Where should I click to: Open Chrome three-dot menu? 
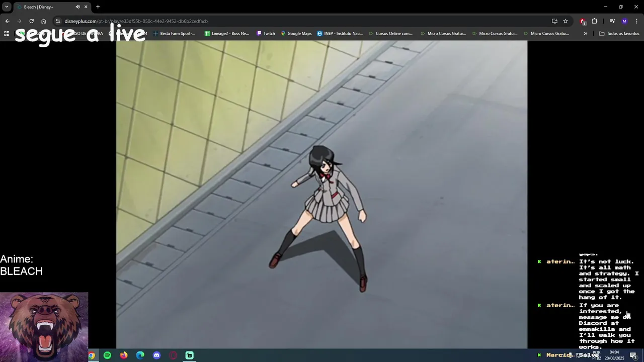tap(636, 21)
